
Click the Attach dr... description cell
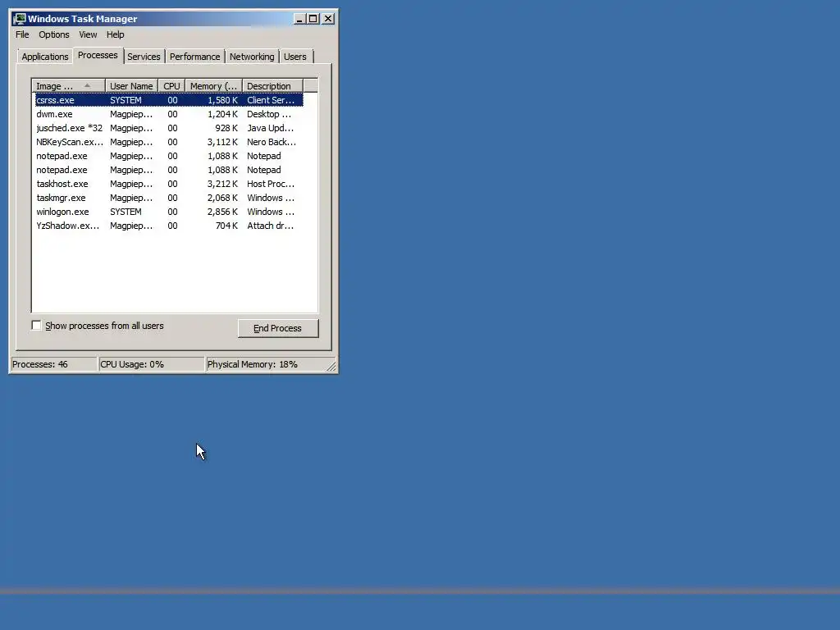pyautogui.click(x=270, y=226)
